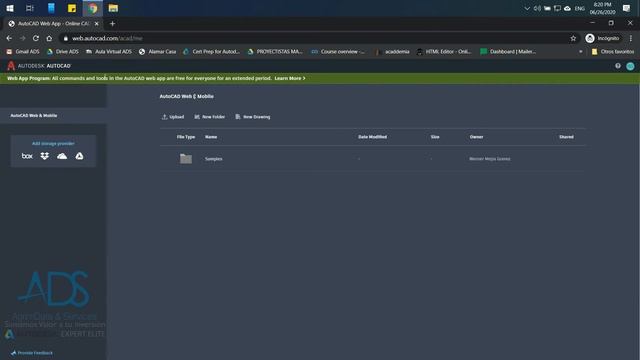
Task: Expand the bookmarks overflow arrow
Action: (580, 51)
